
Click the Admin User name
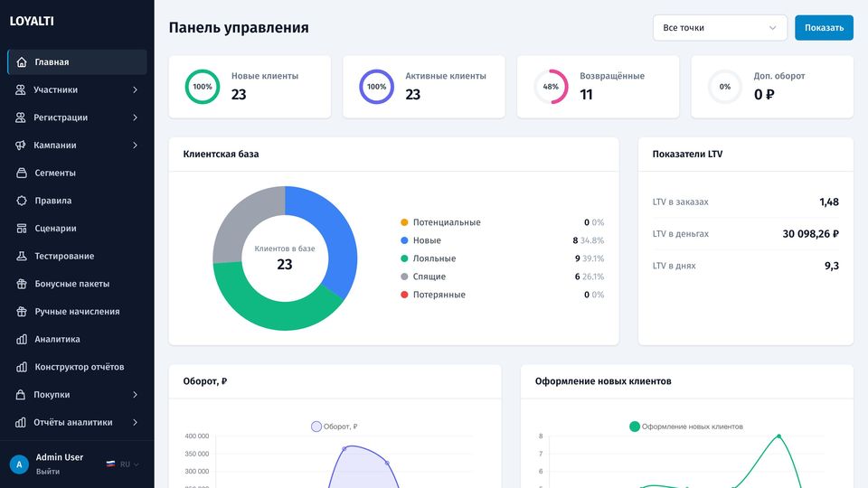(60, 457)
